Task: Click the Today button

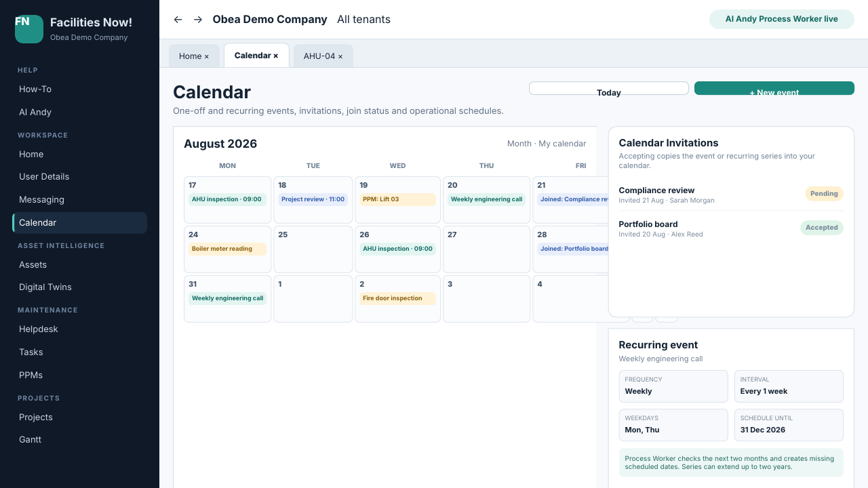Action: click(609, 88)
